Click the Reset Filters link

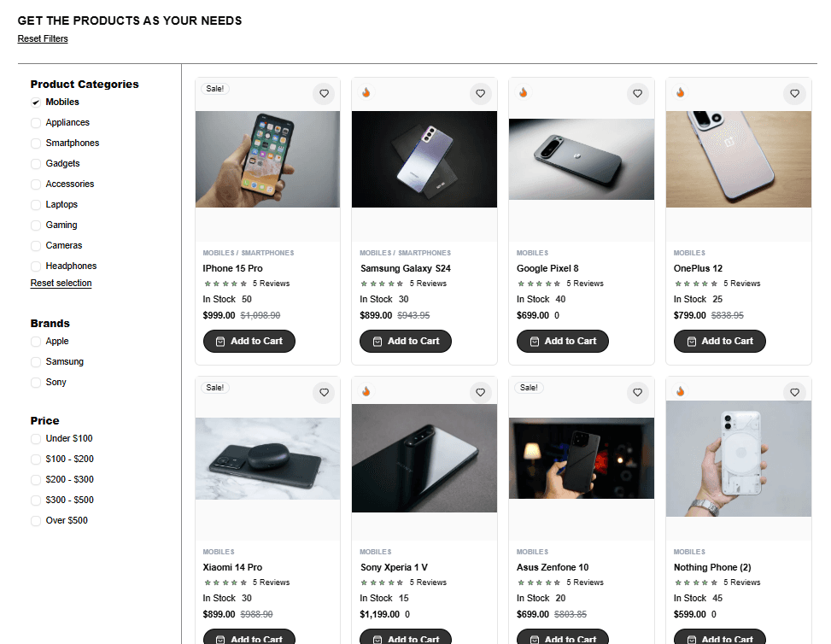(43, 38)
